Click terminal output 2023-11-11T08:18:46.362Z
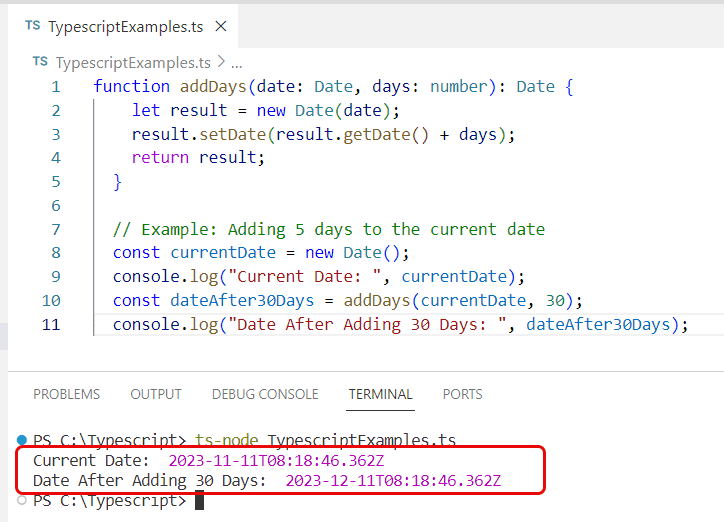The image size is (724, 522). pos(276,461)
